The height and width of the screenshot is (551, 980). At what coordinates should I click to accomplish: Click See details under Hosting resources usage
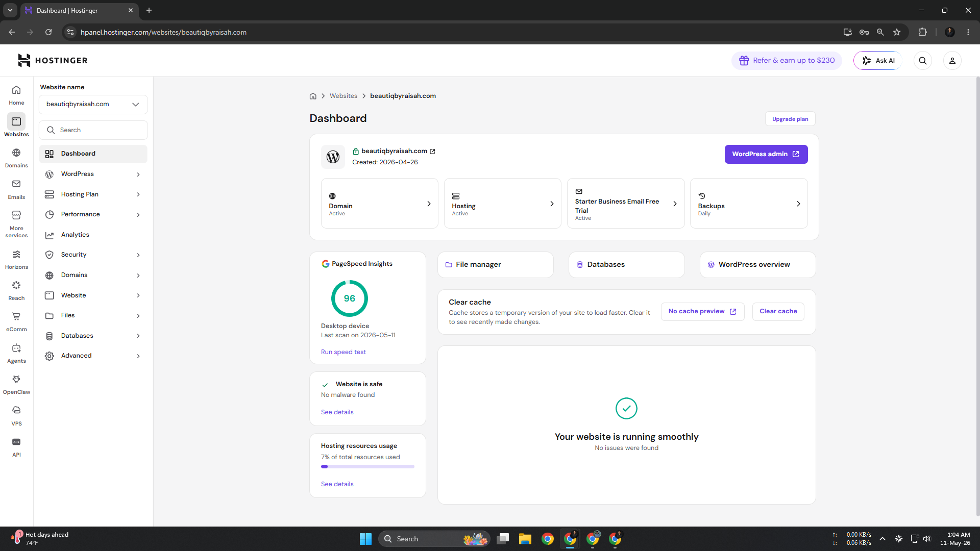337,484
